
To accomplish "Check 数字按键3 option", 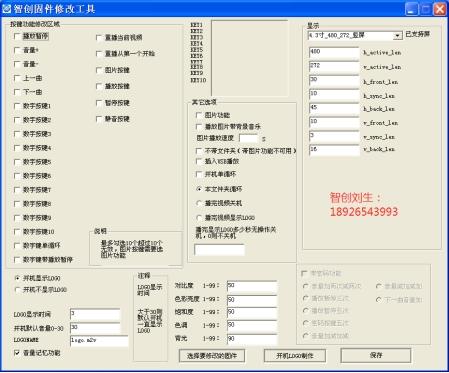I will click(17, 134).
